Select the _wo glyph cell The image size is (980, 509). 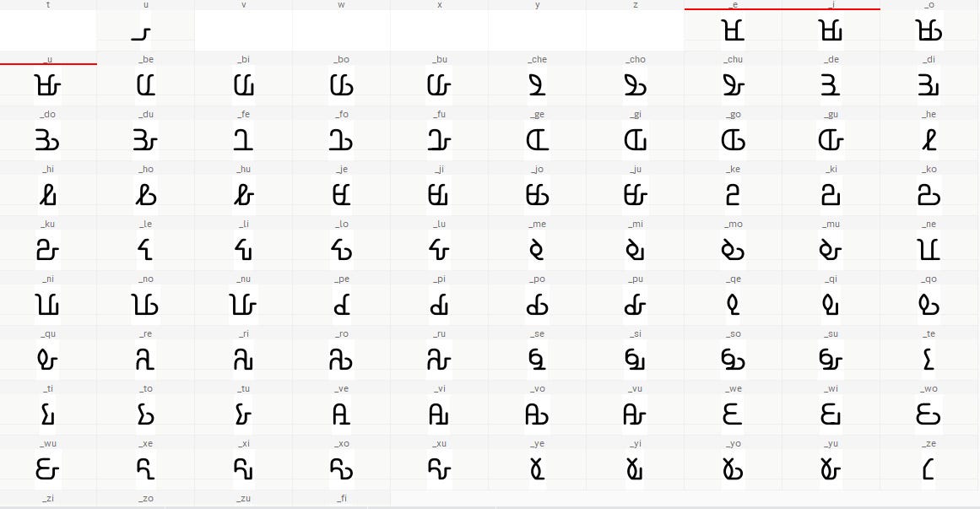point(929,409)
